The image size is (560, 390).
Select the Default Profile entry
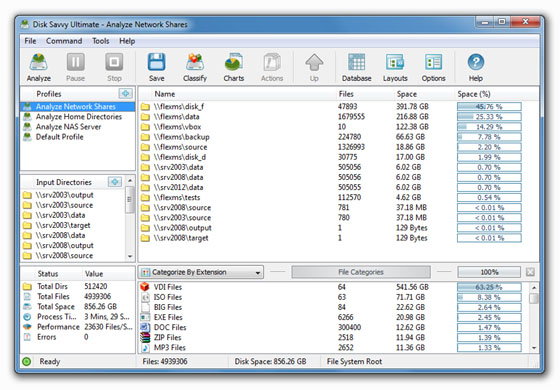pyautogui.click(x=78, y=137)
